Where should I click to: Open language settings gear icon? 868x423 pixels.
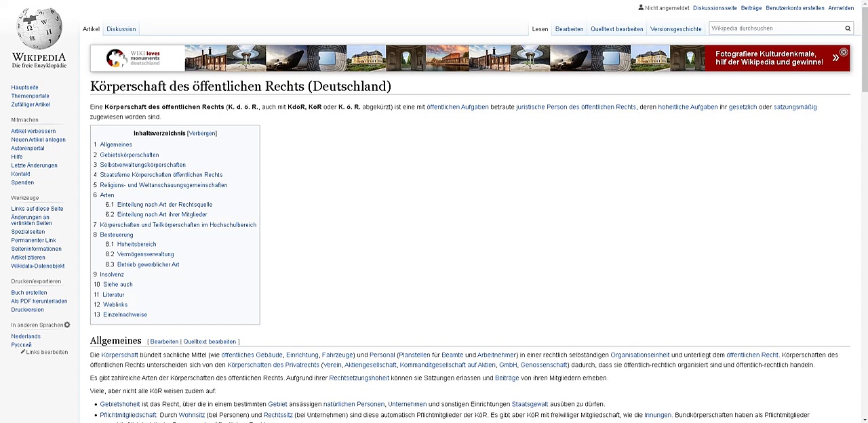point(67,325)
